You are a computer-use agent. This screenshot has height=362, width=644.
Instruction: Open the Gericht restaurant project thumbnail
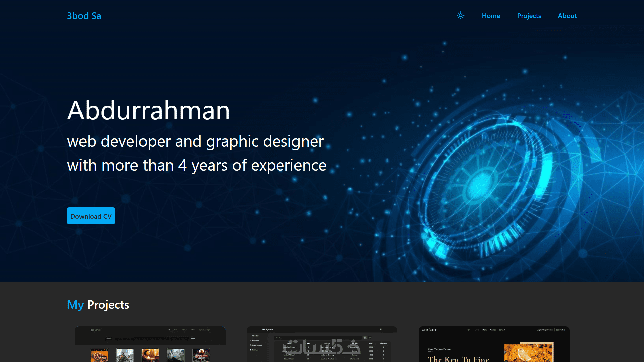(494, 344)
